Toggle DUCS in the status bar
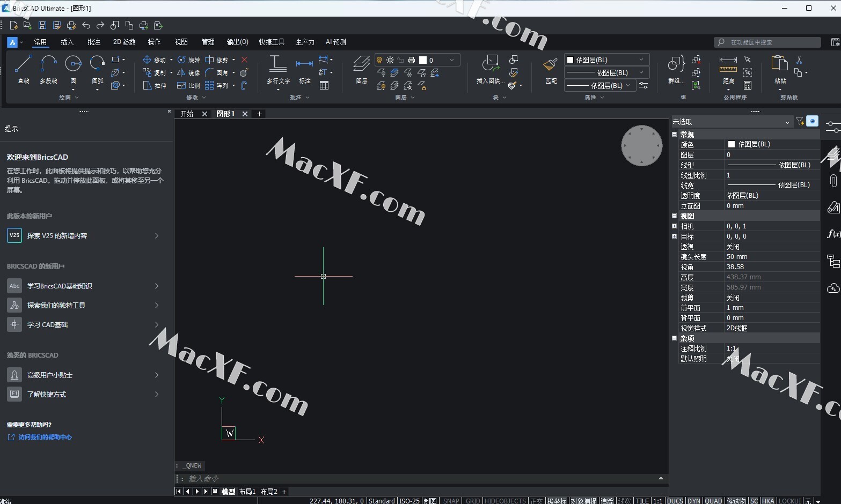This screenshot has width=841, height=504. [x=675, y=501]
